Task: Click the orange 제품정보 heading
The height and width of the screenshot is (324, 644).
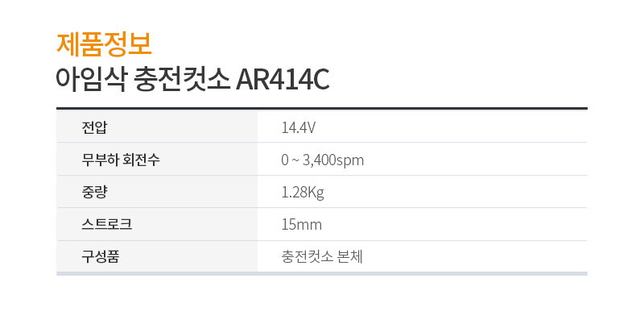Action: [104, 44]
